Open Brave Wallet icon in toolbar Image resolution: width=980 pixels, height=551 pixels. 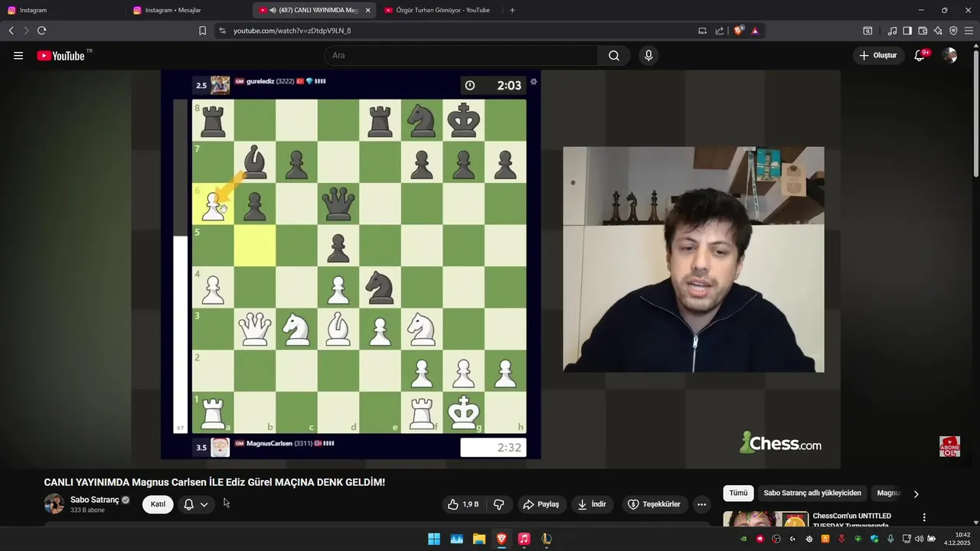(923, 31)
